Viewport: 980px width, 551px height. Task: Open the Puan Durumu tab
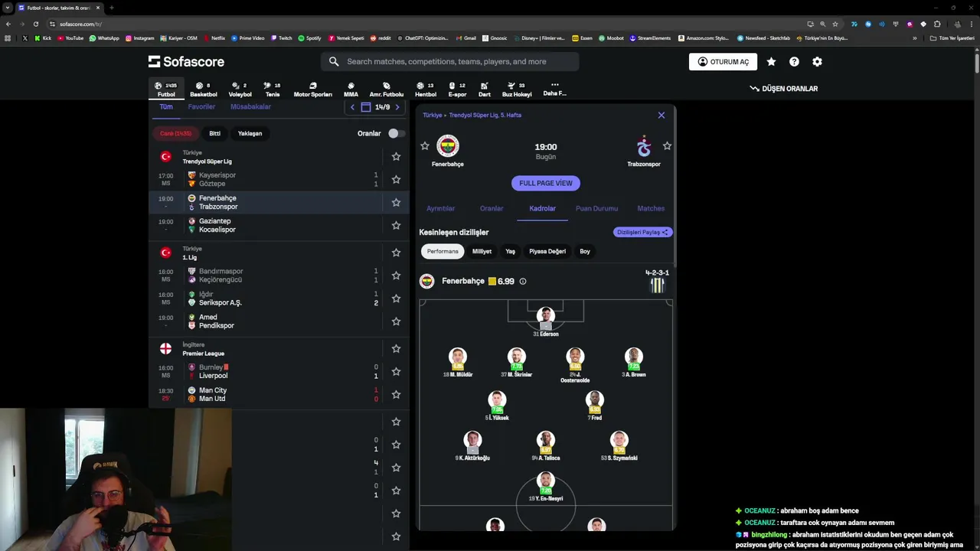pos(596,208)
